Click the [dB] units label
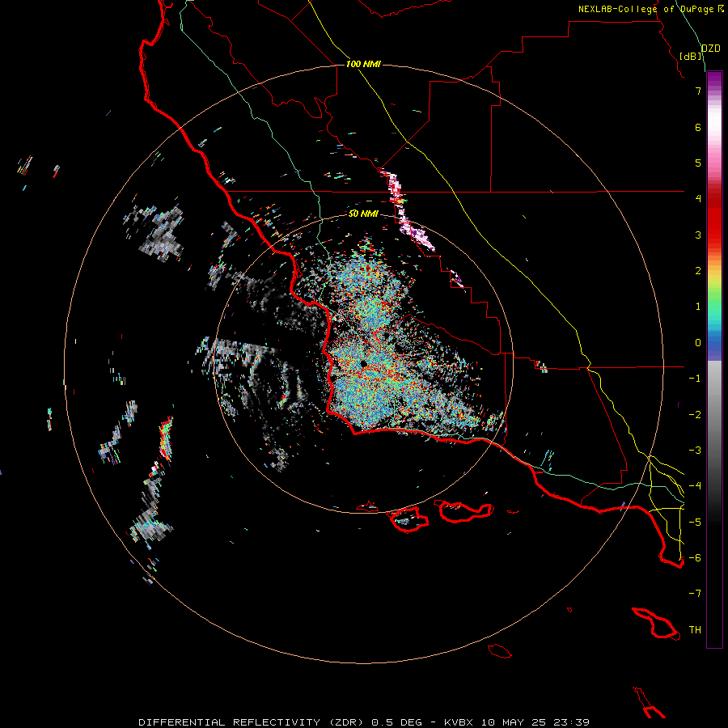The image size is (728, 728). coord(691,56)
